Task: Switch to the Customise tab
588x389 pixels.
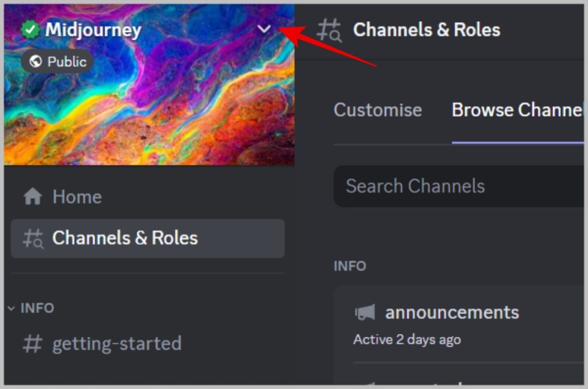Action: tap(378, 110)
